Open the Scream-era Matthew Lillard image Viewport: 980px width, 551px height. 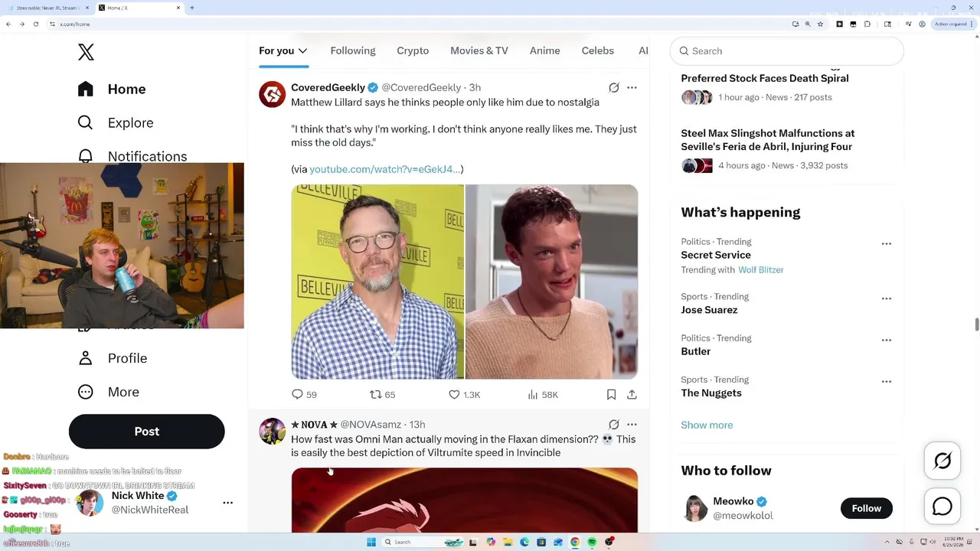(x=552, y=282)
